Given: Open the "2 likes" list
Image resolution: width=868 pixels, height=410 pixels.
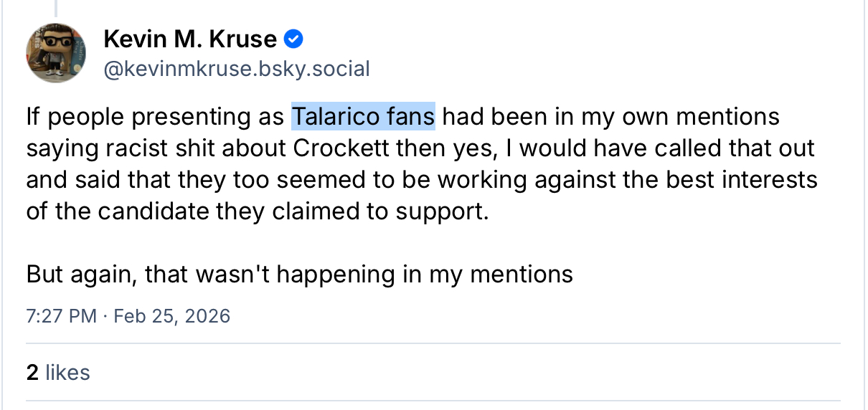Looking at the screenshot, I should pos(58,373).
